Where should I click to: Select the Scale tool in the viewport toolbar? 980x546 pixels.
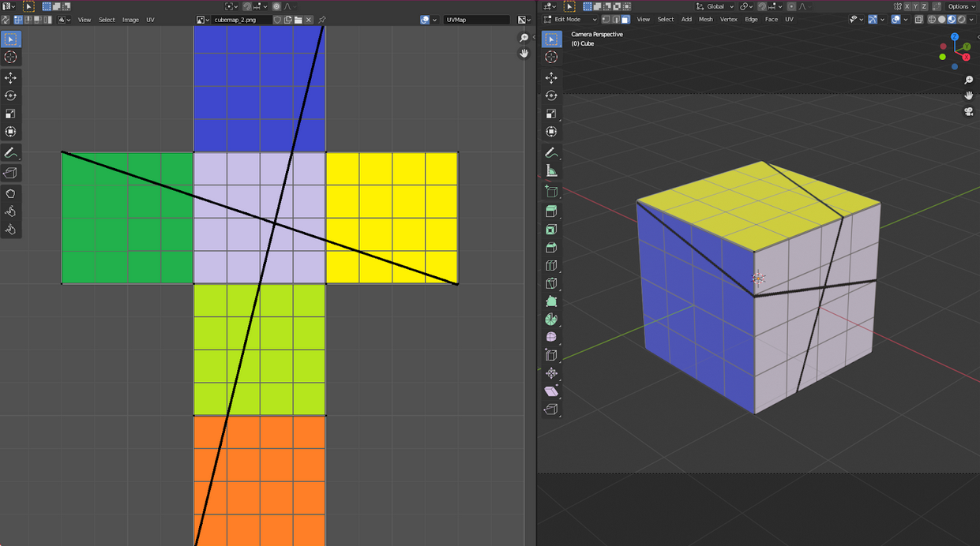pyautogui.click(x=551, y=113)
